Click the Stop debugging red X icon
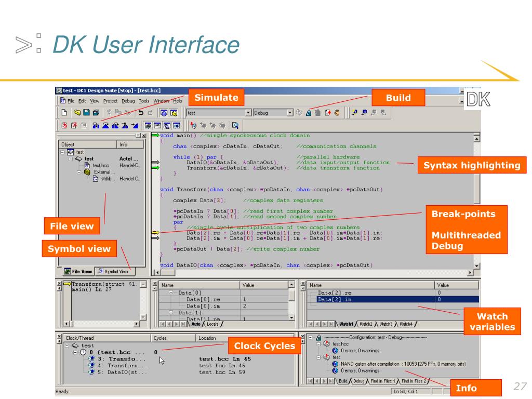This screenshot has width=532, height=399. pyautogui.click(x=74, y=126)
